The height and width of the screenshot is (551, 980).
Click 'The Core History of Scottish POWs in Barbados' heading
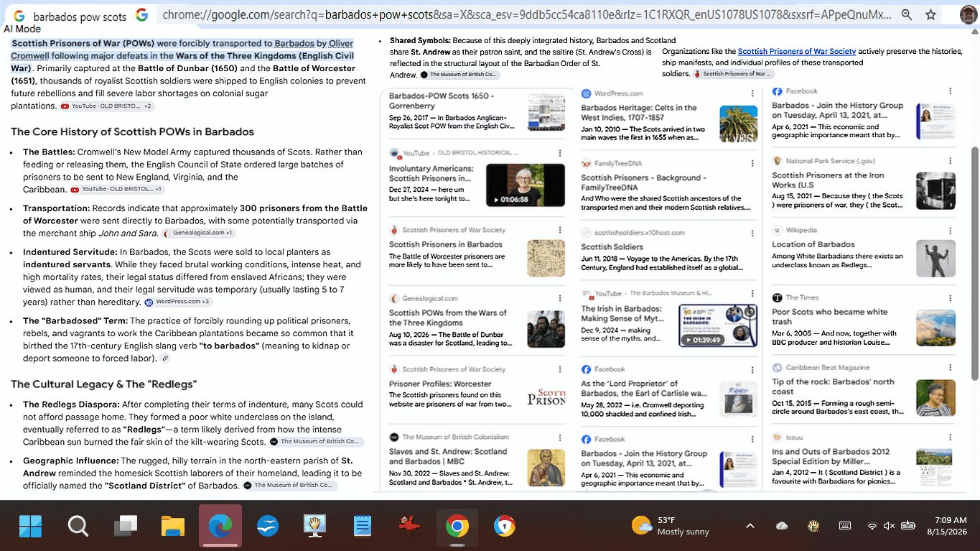[132, 132]
